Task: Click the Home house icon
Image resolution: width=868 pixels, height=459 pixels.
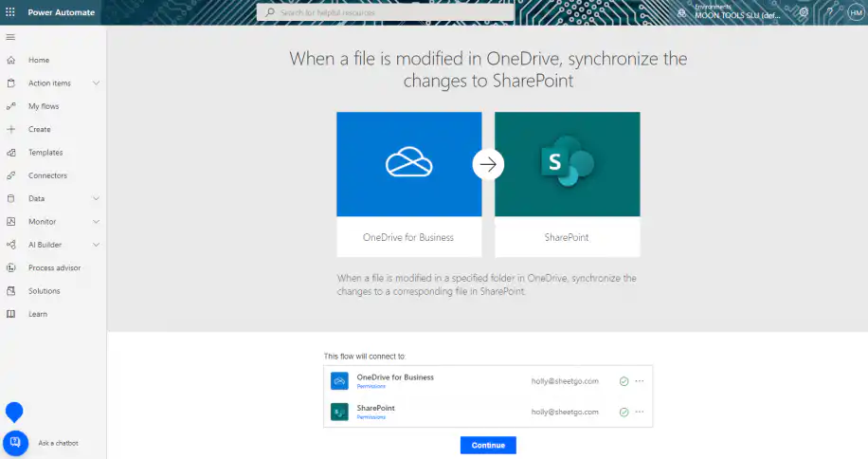Action: 10,60
